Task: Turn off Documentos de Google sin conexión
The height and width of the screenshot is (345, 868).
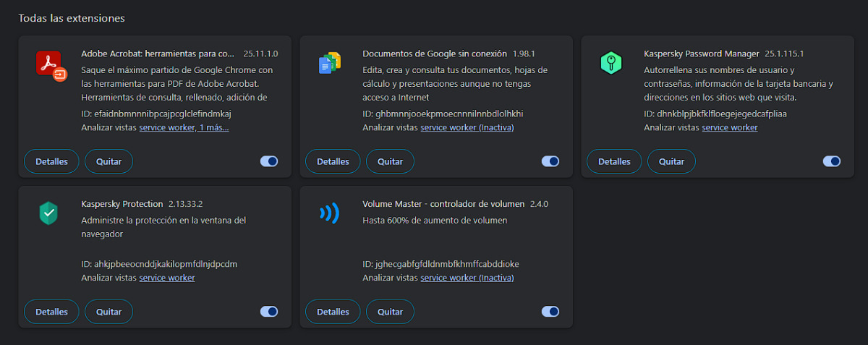Action: pyautogui.click(x=550, y=161)
